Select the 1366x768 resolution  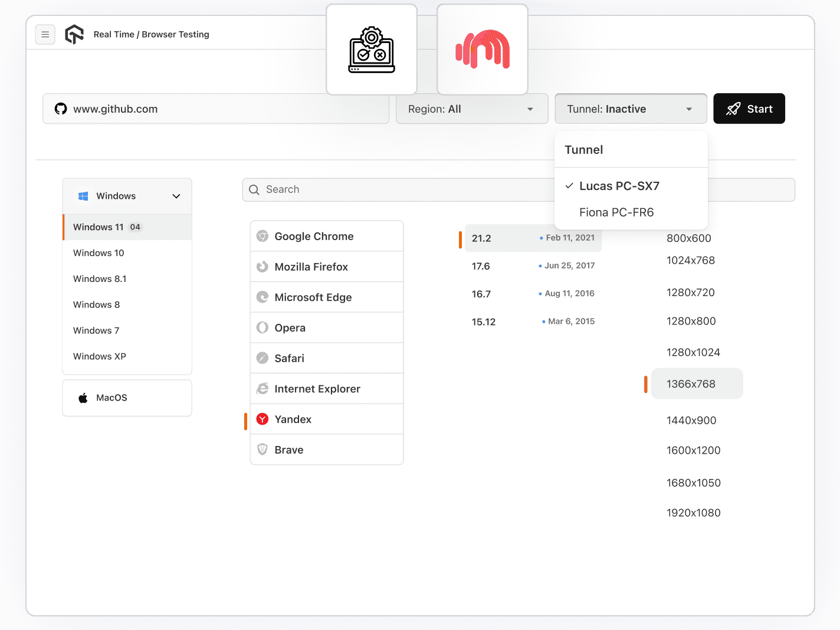pos(691,384)
